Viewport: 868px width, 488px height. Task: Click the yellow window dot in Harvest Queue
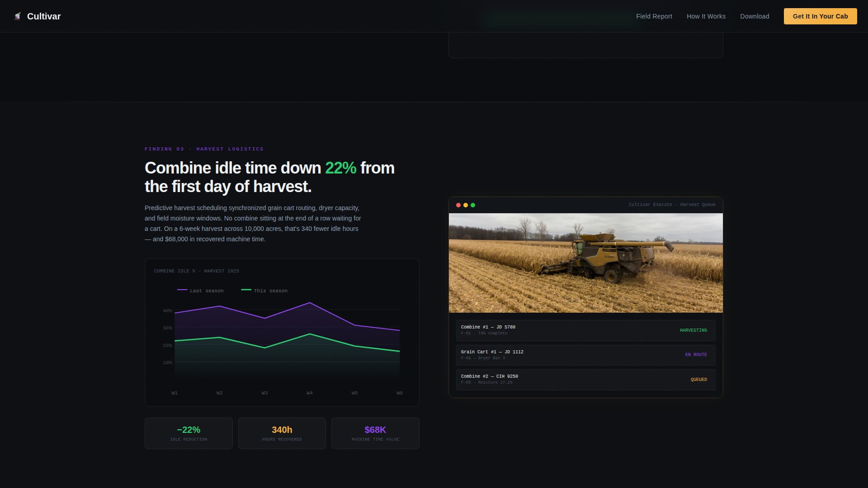(x=466, y=205)
